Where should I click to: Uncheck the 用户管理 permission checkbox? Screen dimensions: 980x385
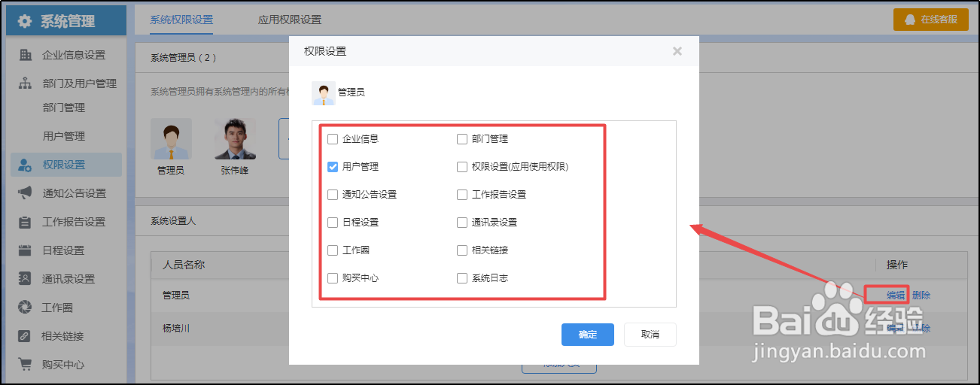[x=333, y=167]
